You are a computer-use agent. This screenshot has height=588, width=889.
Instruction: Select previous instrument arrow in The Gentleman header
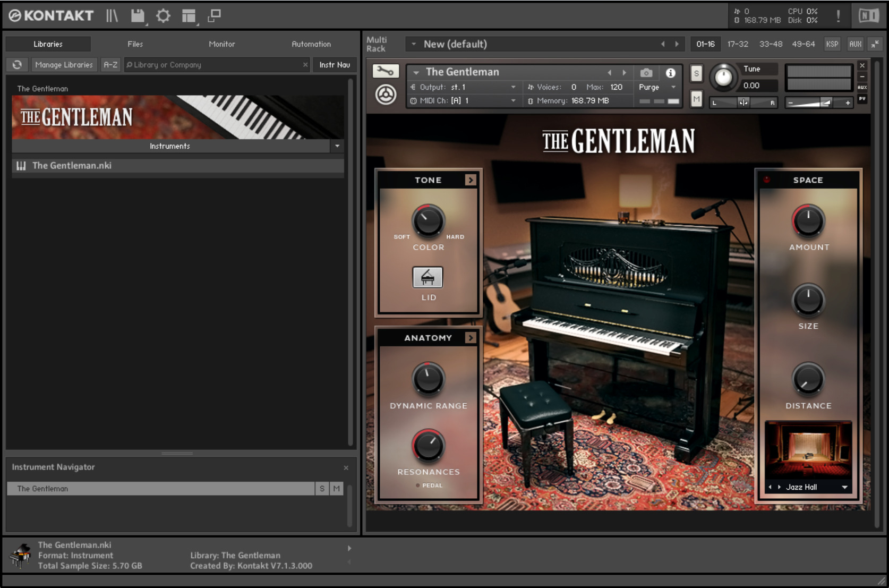click(x=610, y=73)
